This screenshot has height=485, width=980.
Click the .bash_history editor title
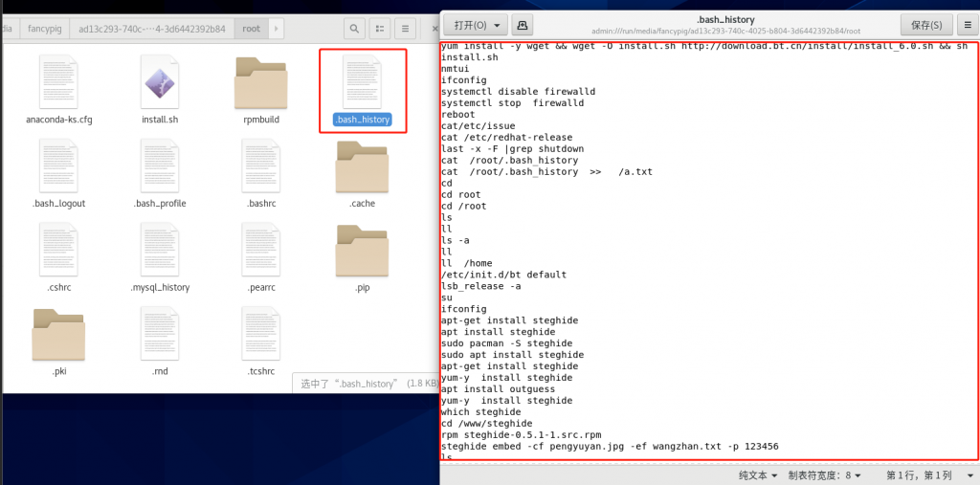[x=725, y=20]
